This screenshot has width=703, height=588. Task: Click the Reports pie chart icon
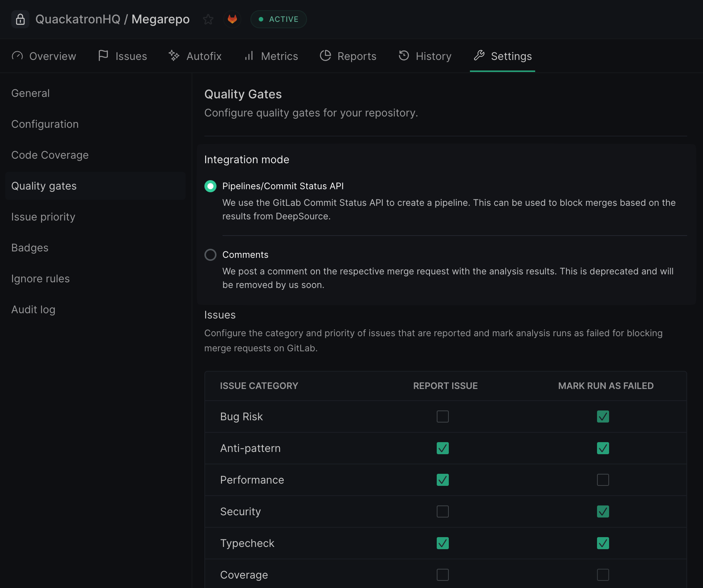coord(325,56)
